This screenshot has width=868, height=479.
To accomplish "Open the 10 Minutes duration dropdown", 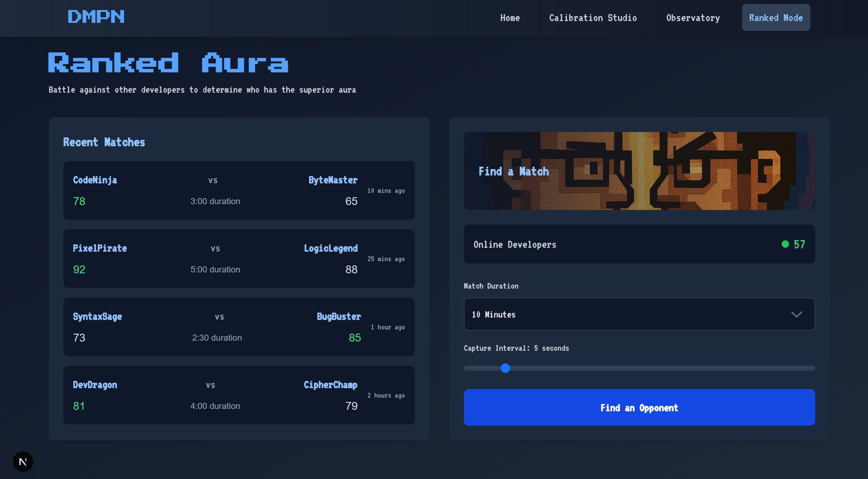I will [x=639, y=314].
